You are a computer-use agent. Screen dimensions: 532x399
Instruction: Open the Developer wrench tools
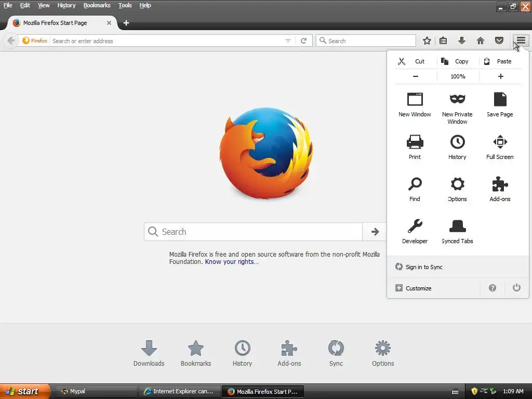click(415, 231)
